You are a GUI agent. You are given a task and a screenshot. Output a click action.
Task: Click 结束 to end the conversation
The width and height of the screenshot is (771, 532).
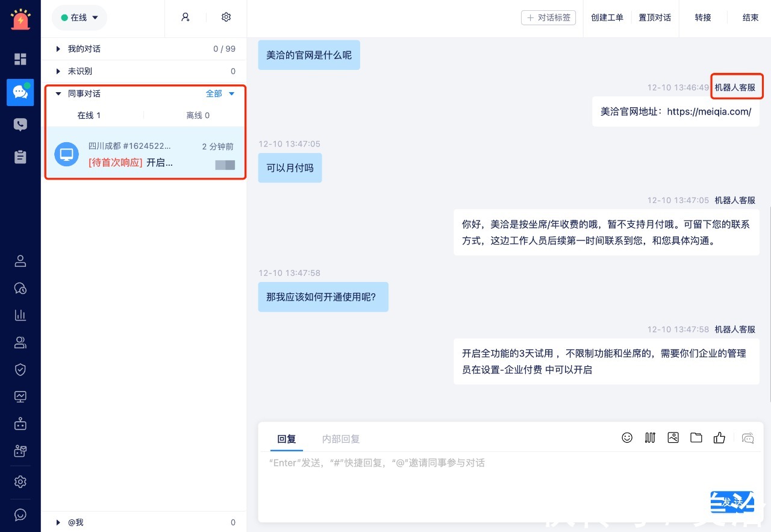751,17
